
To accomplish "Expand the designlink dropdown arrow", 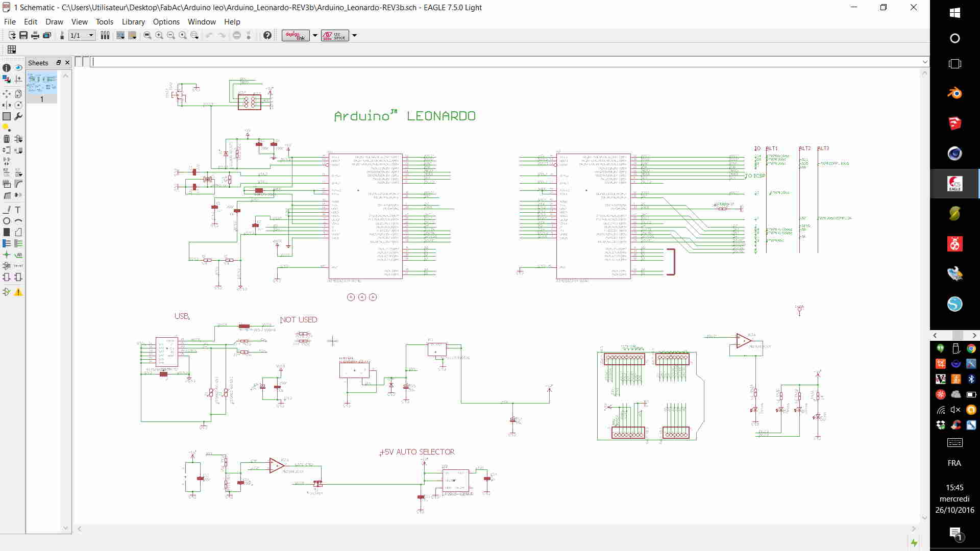I will point(315,35).
